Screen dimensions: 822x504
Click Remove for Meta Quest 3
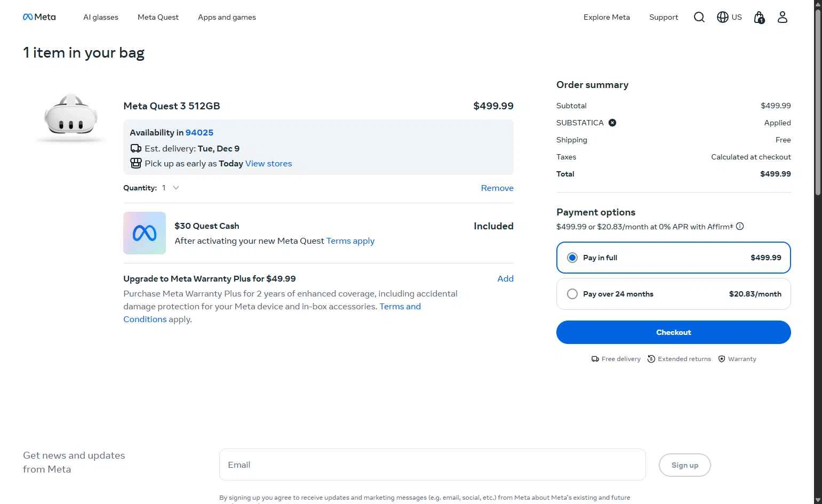(497, 188)
